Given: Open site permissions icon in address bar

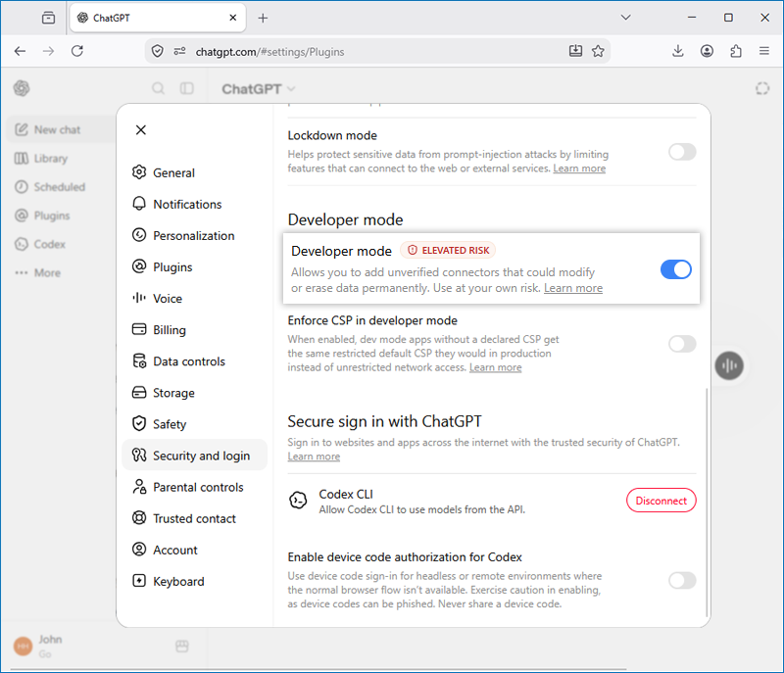Looking at the screenshot, I should point(180,51).
